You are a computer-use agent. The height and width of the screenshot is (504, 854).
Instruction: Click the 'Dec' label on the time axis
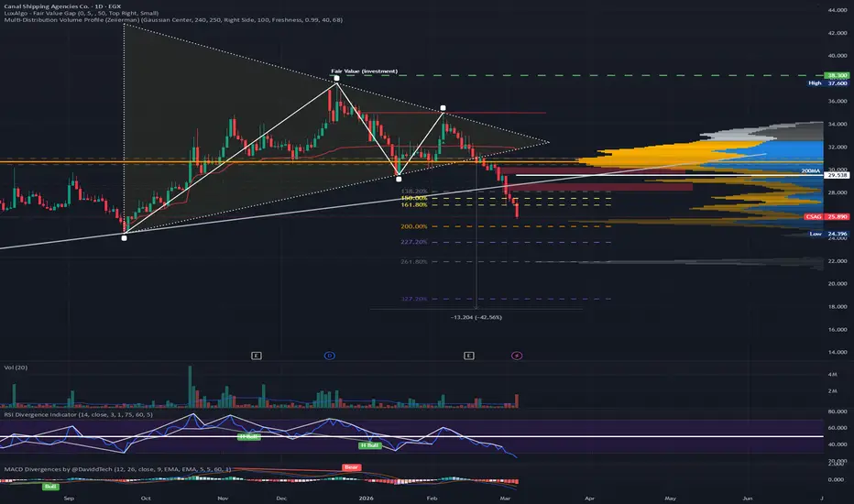coord(281,498)
